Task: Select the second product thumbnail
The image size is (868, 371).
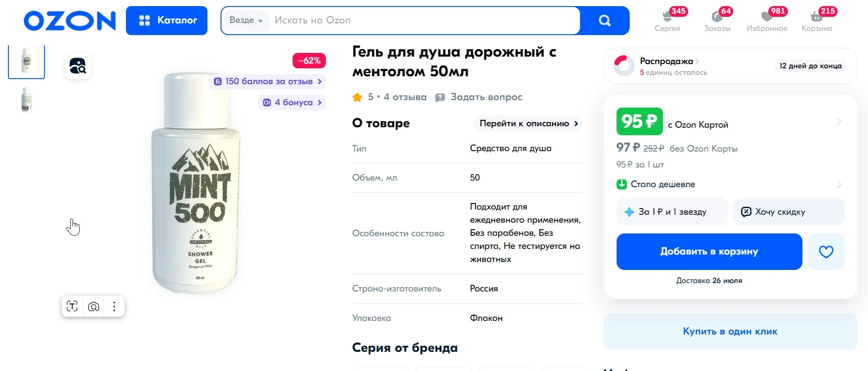Action: coord(27,100)
